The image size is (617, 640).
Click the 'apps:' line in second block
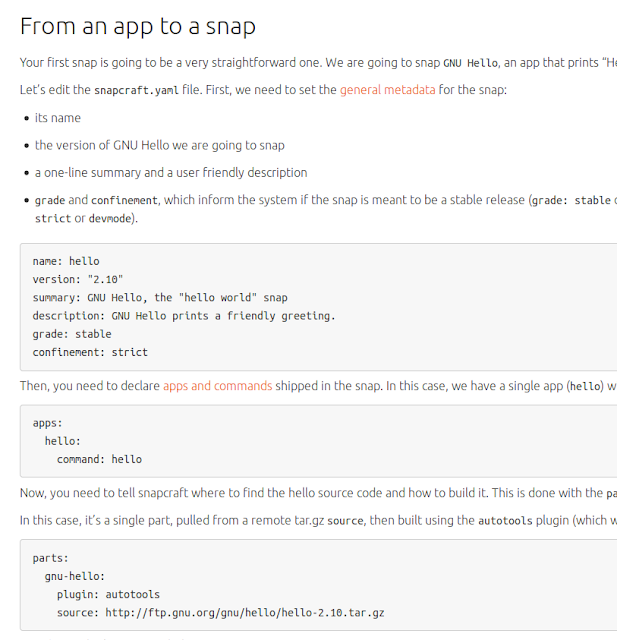47,423
